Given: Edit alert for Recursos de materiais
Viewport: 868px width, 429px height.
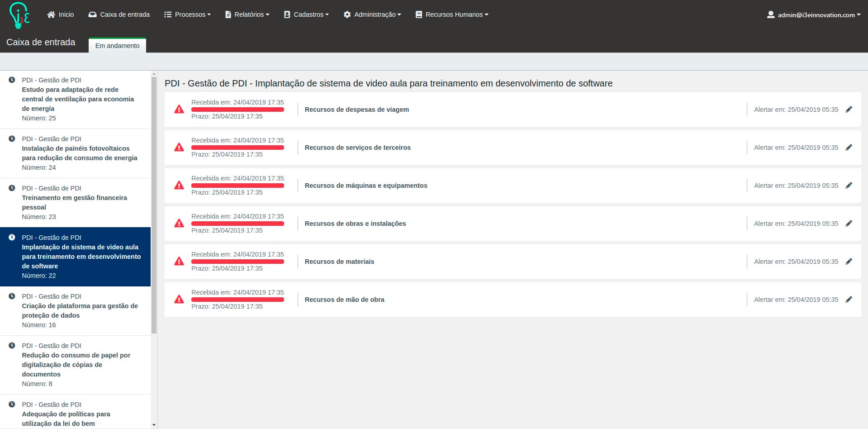Looking at the screenshot, I should tap(849, 262).
